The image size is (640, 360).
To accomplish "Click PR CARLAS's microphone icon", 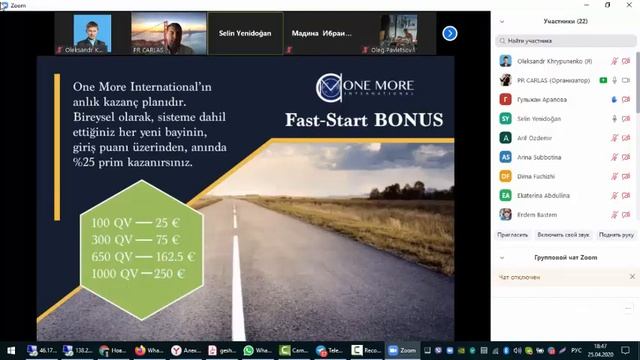I will (x=614, y=80).
